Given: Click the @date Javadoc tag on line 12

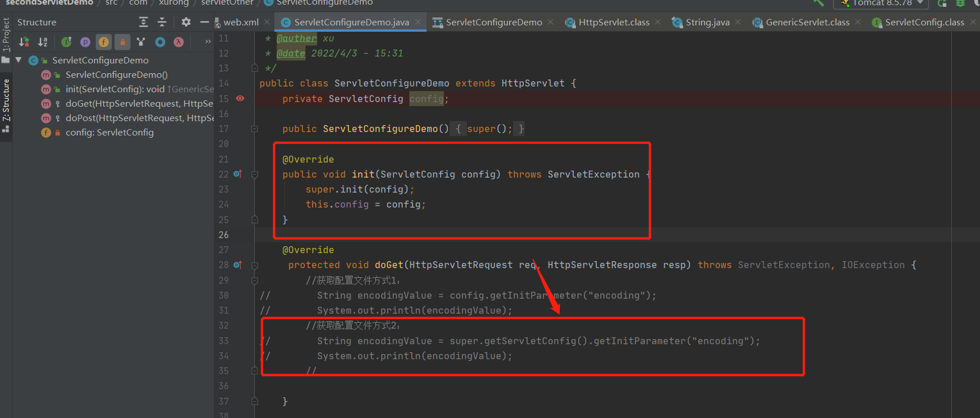Looking at the screenshot, I should 291,53.
